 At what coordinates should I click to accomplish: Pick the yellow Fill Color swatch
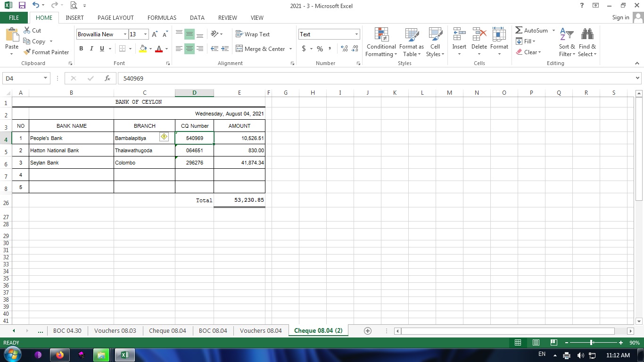click(143, 49)
